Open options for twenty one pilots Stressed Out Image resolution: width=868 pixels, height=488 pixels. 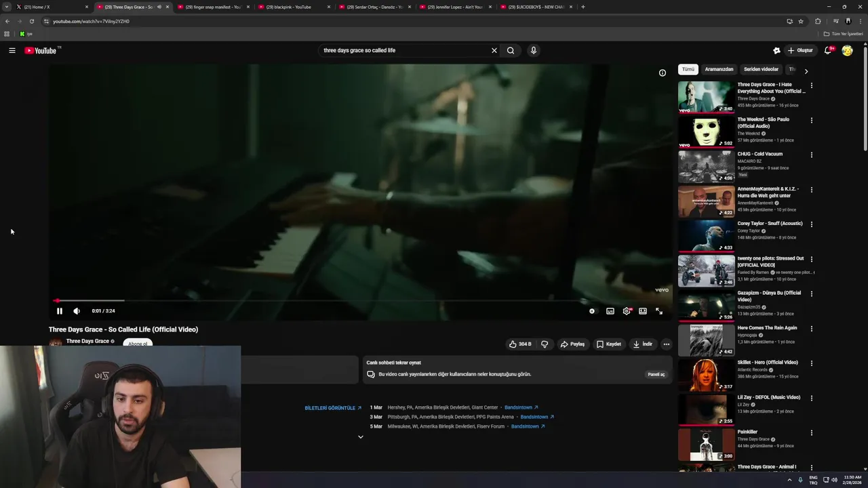click(811, 259)
